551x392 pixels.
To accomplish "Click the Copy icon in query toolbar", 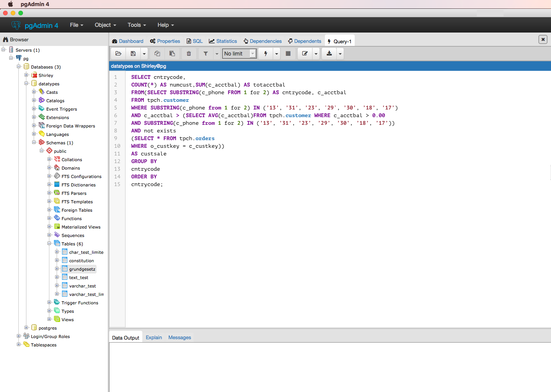I will click(157, 54).
